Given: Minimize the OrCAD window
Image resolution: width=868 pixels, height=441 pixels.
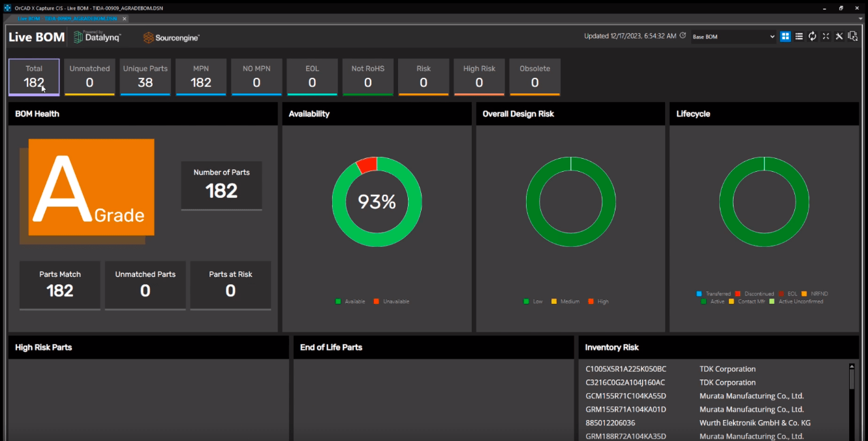Looking at the screenshot, I should pos(825,8).
